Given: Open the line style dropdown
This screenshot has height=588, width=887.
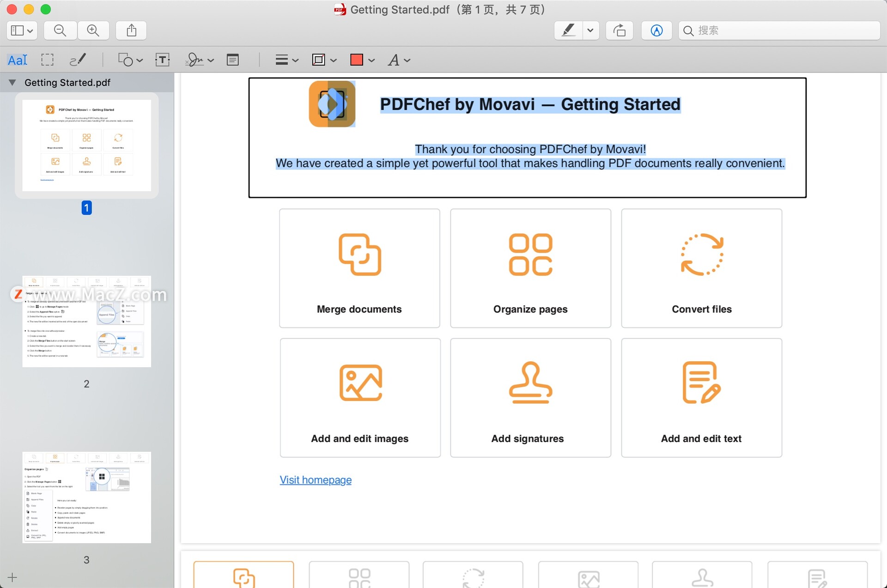Looking at the screenshot, I should pos(287,60).
